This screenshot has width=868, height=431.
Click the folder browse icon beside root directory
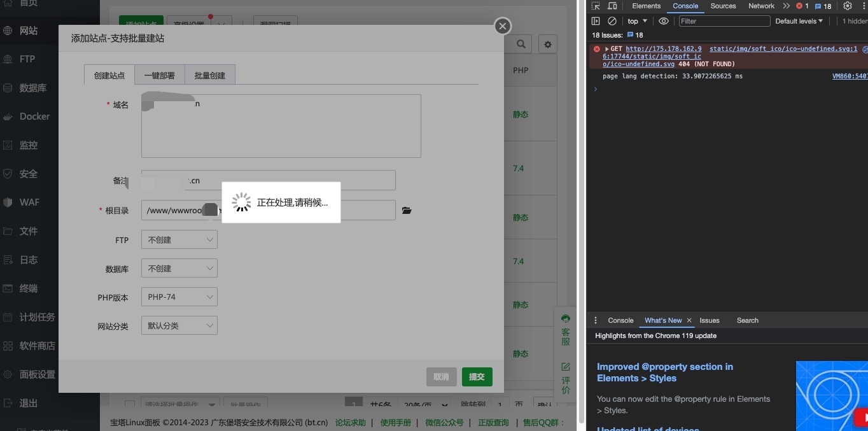coord(407,211)
